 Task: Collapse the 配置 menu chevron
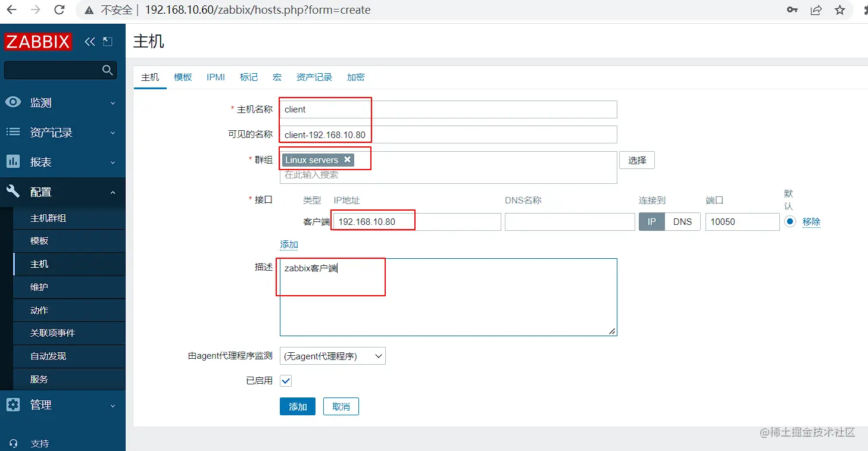point(113,192)
